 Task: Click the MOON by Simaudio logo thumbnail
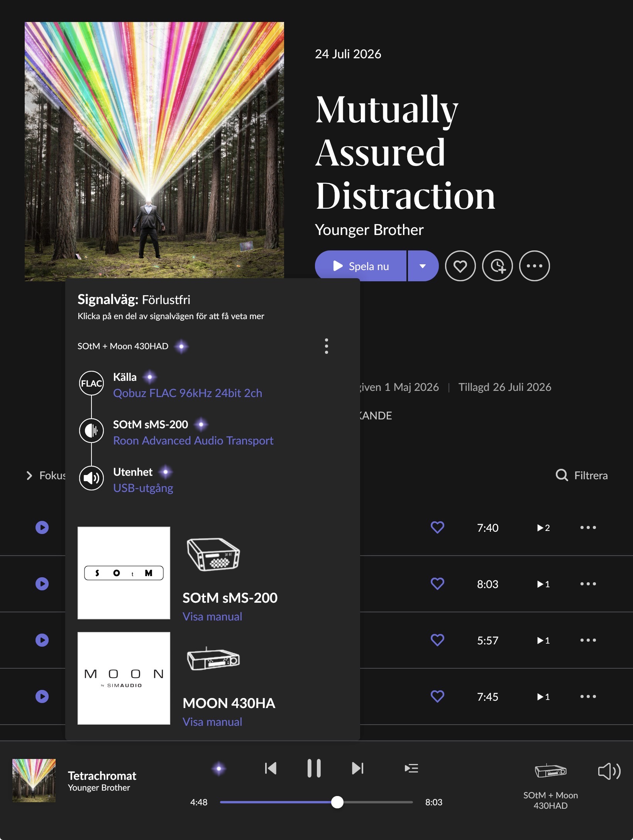(x=124, y=678)
